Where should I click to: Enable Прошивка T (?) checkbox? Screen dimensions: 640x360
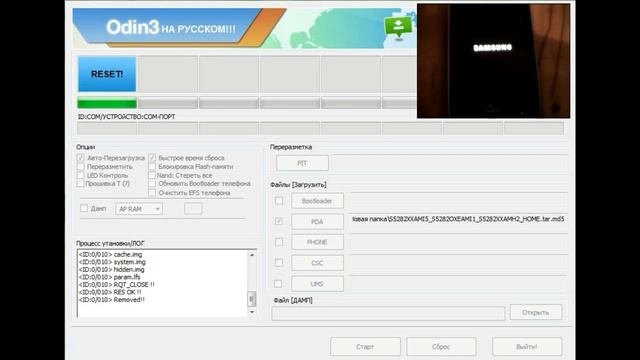click(80, 184)
